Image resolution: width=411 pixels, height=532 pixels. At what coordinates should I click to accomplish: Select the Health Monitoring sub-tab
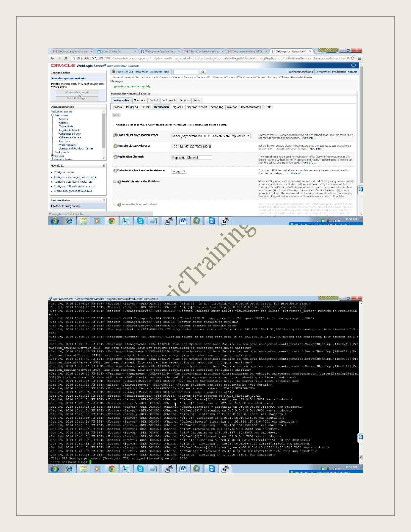pyautogui.click(x=251, y=107)
